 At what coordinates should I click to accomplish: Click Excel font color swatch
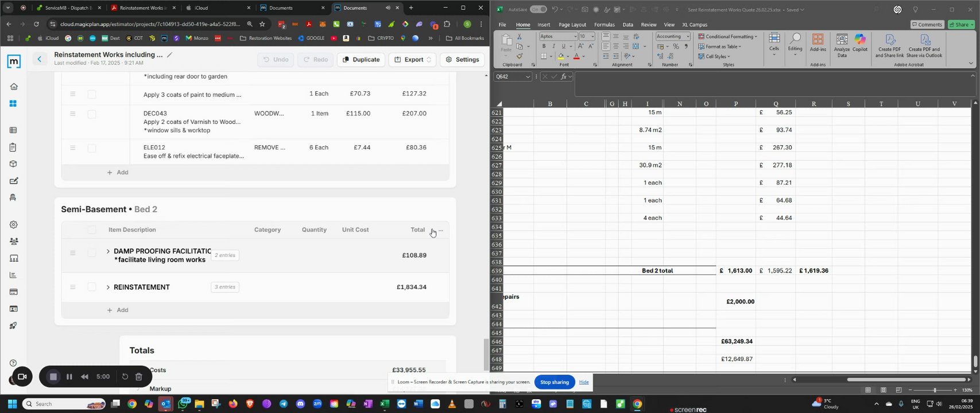click(x=576, y=56)
